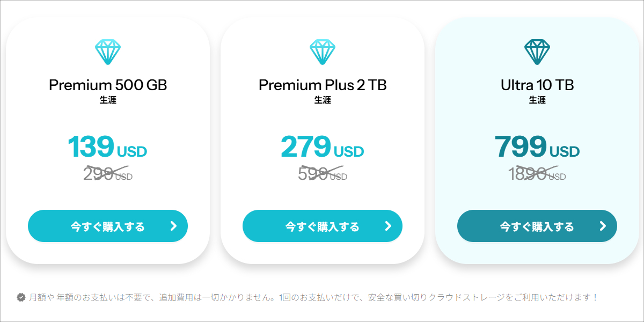This screenshot has height=322, width=644.
Task: Click the 生涯 label under Premium 500 GB
Action: pyautogui.click(x=107, y=99)
